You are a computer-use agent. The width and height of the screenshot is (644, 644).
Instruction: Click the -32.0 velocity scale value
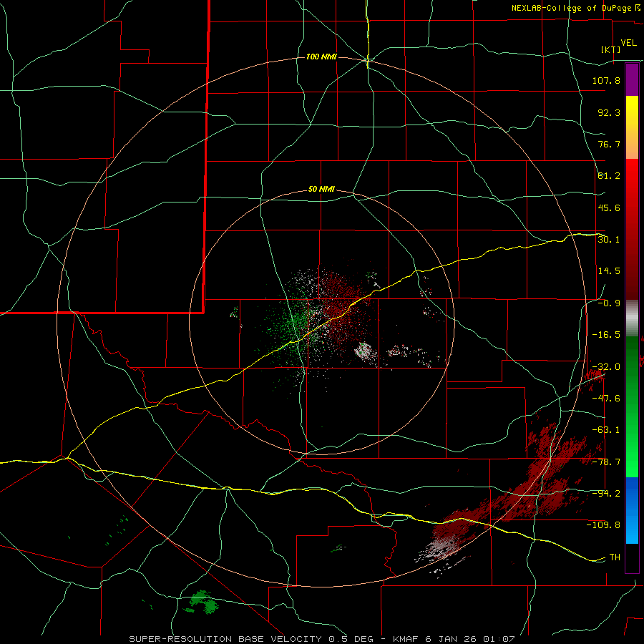[x=606, y=367]
